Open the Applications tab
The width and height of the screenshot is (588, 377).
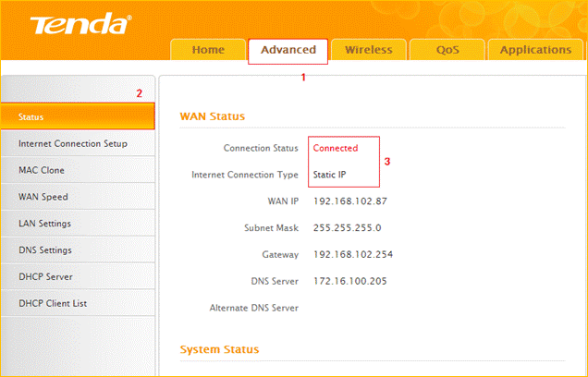click(x=535, y=50)
